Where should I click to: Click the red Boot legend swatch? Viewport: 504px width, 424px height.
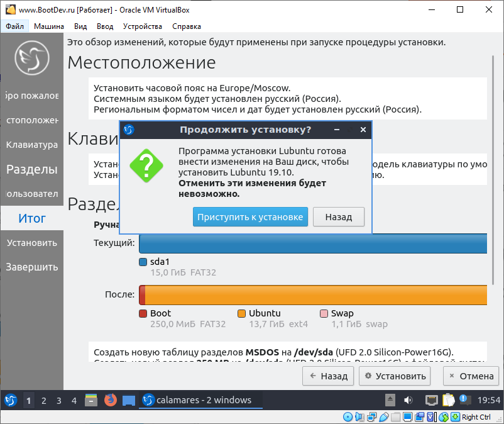[143, 313]
